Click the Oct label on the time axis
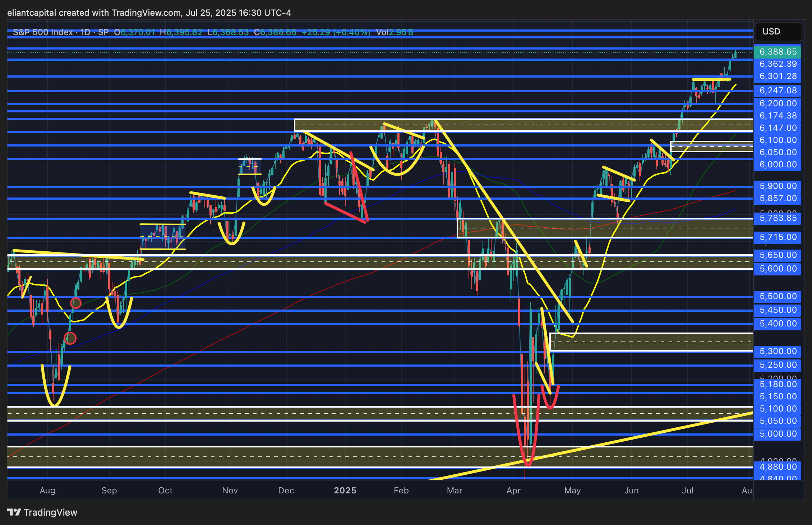This screenshot has height=525, width=812. (x=165, y=491)
